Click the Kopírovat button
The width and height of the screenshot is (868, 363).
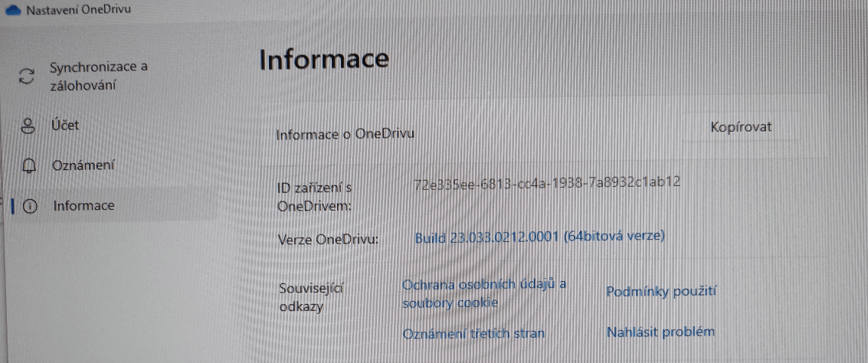coord(742,127)
